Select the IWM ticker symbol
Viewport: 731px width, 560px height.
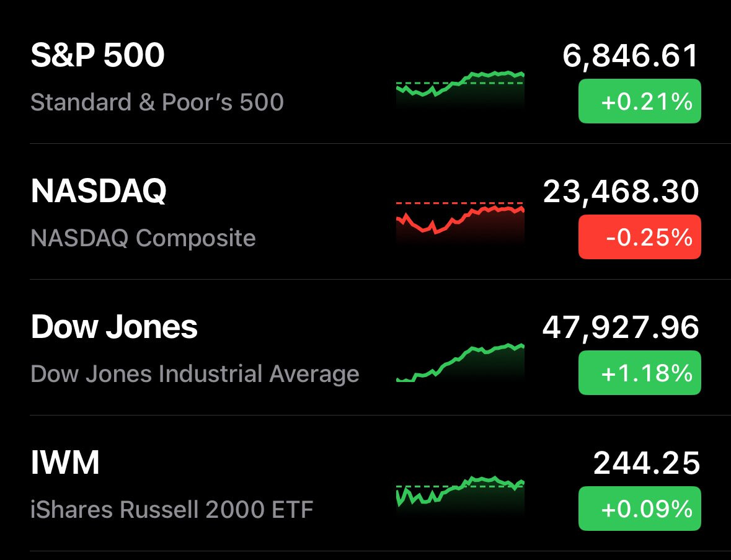coord(65,463)
